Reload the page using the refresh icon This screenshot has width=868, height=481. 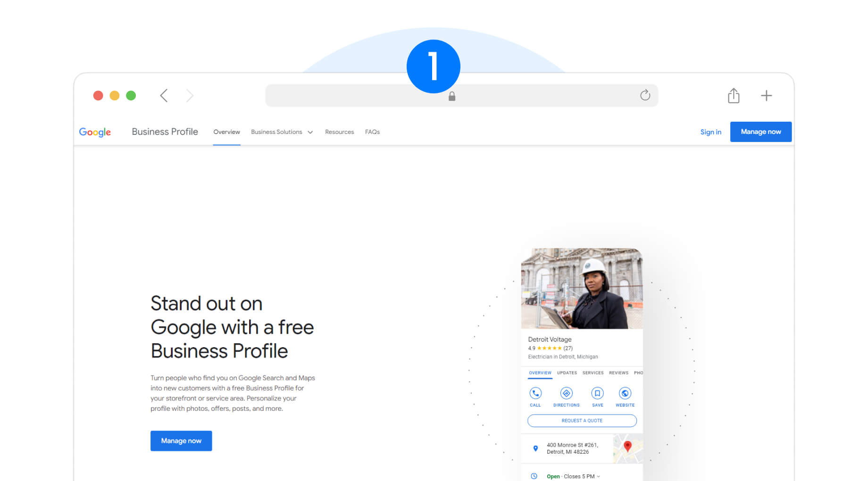point(645,95)
